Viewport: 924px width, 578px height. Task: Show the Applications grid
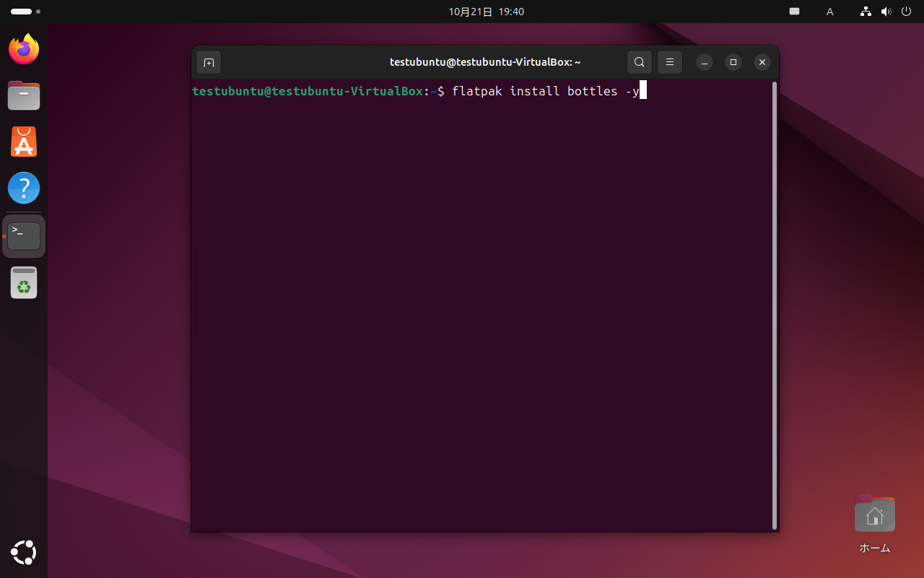tap(23, 553)
